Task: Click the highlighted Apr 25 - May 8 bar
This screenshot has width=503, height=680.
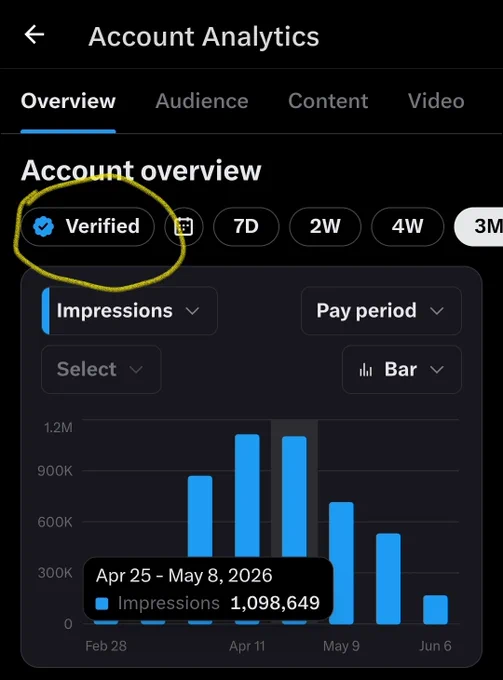Action: pos(294,497)
